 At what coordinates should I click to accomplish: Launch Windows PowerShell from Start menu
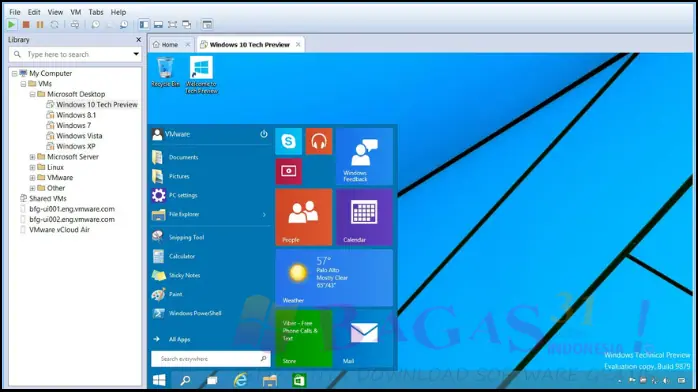pos(195,313)
